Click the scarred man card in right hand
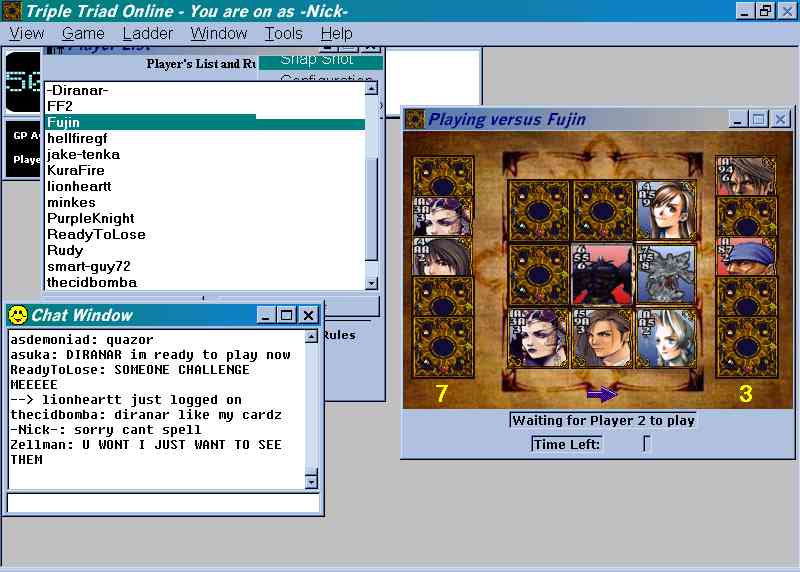The image size is (800, 572). point(746,176)
